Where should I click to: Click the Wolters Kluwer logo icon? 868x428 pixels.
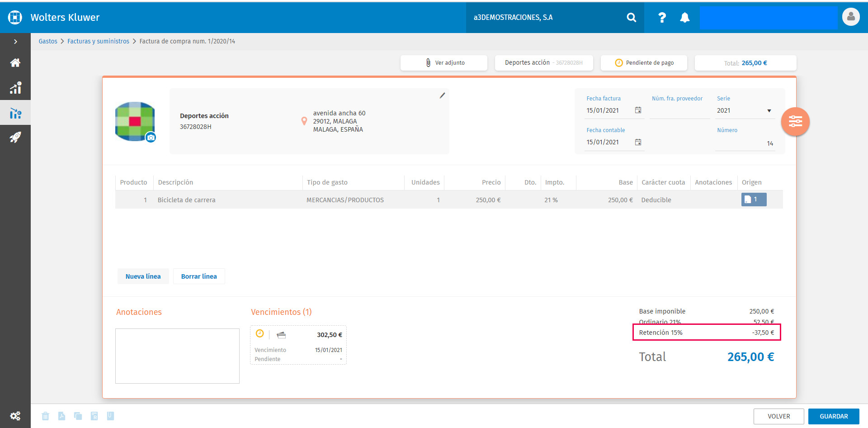[15, 17]
